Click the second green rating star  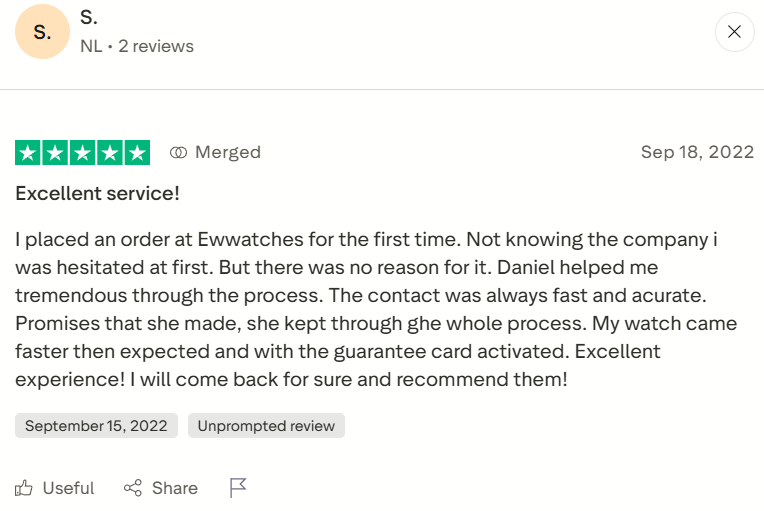(55, 153)
